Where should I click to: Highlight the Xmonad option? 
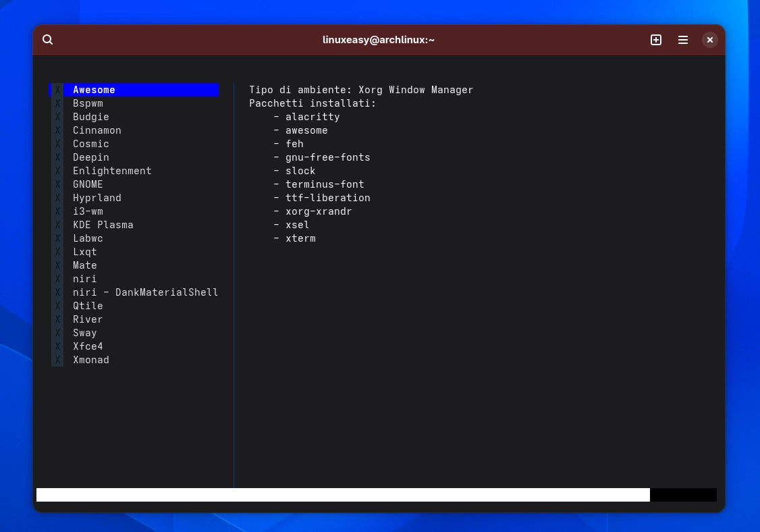(90, 360)
